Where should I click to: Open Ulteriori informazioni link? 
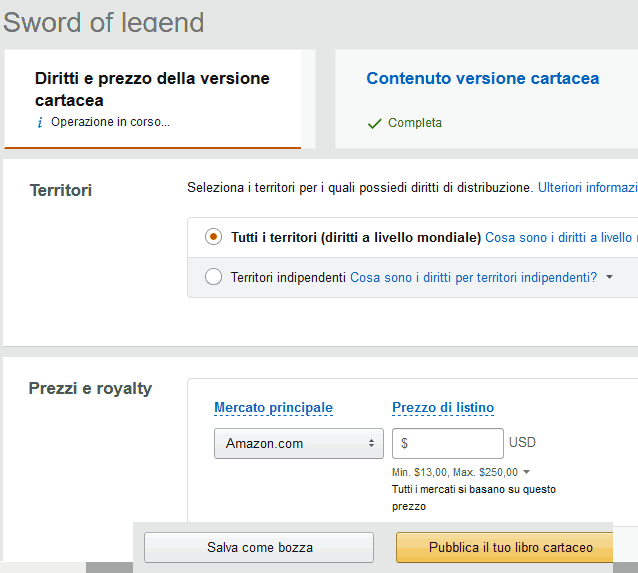click(x=588, y=188)
